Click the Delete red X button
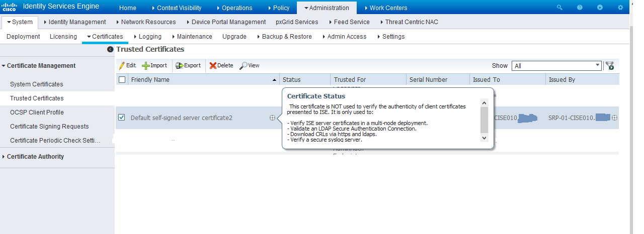This screenshot has height=234, width=644. [221, 65]
